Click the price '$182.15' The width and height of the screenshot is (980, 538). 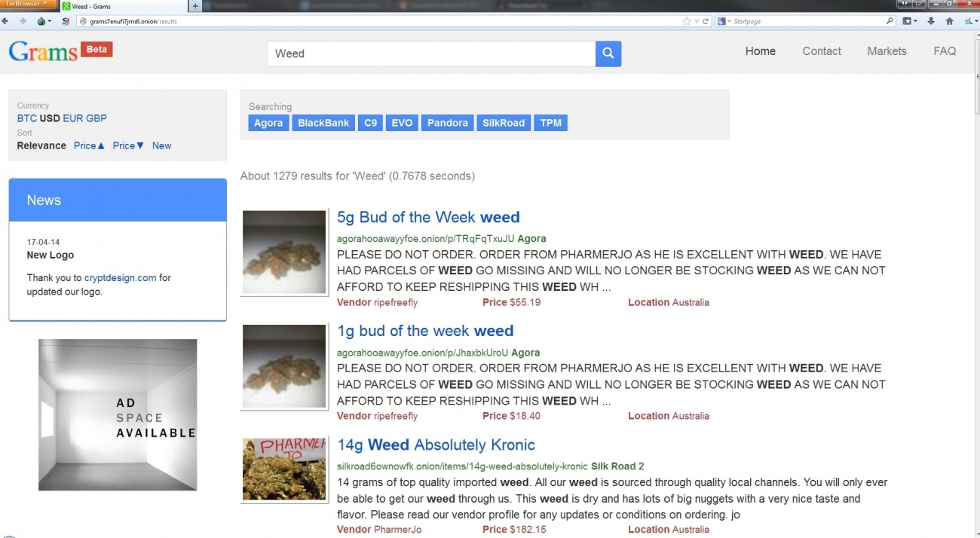528,530
